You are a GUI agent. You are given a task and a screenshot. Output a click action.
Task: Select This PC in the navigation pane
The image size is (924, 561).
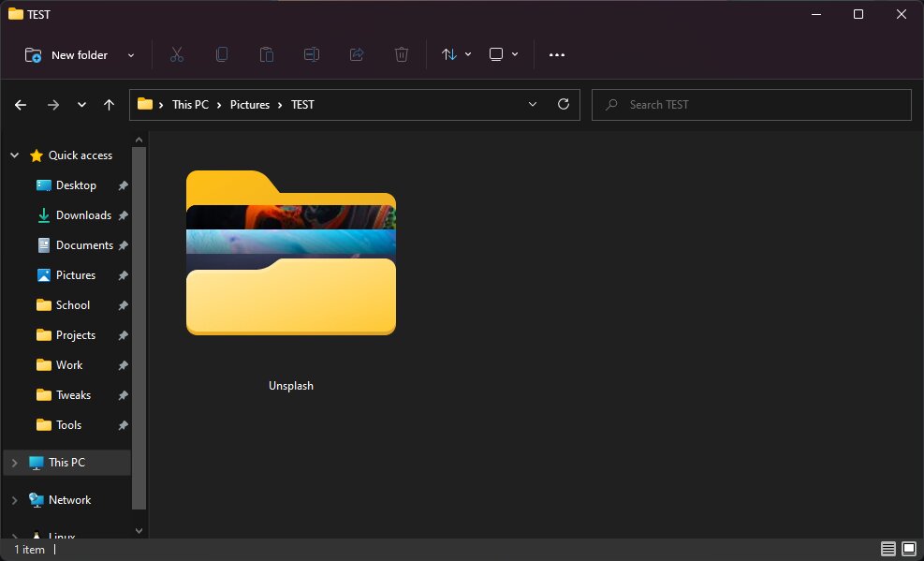click(x=66, y=463)
